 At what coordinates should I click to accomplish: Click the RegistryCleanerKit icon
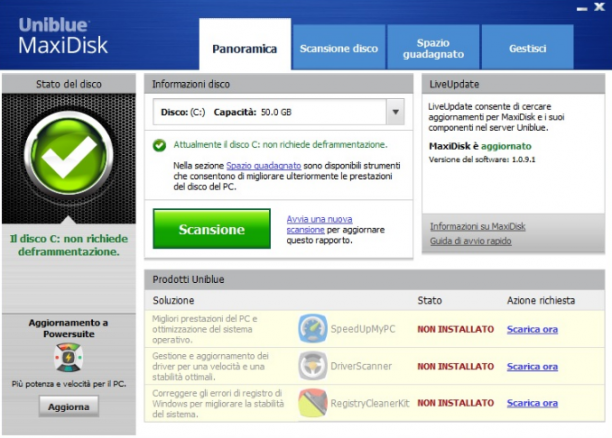[313, 403]
